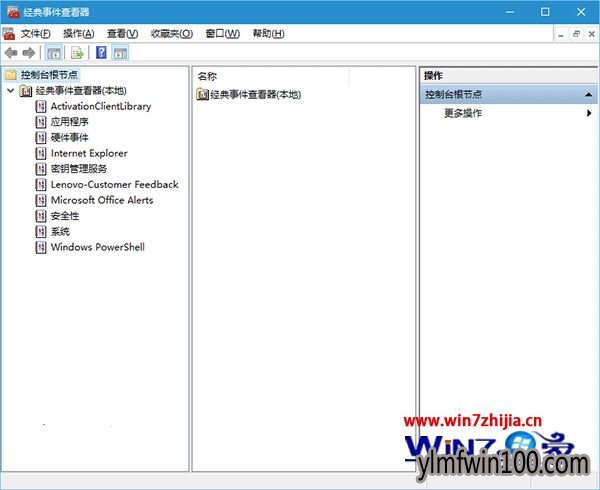Restore the inner MDI console window
Image resolution: width=600 pixels, height=490 pixels.
point(576,34)
